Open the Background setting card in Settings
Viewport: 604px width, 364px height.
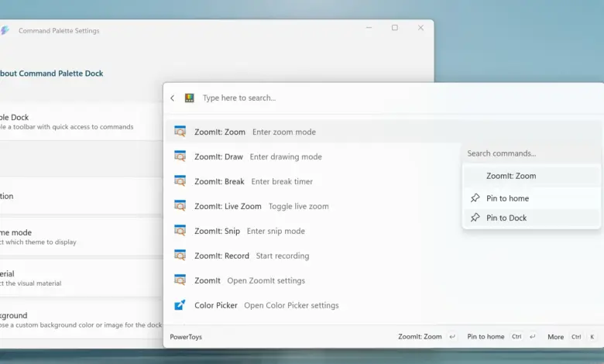point(81,320)
